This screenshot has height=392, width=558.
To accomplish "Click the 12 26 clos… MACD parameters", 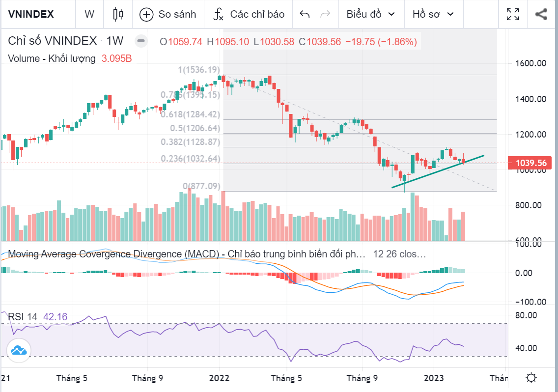I will (x=399, y=254).
